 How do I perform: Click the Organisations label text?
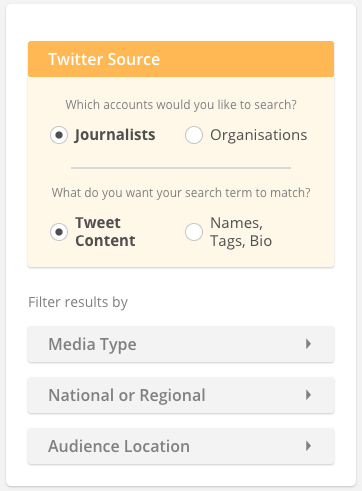pyautogui.click(x=259, y=135)
